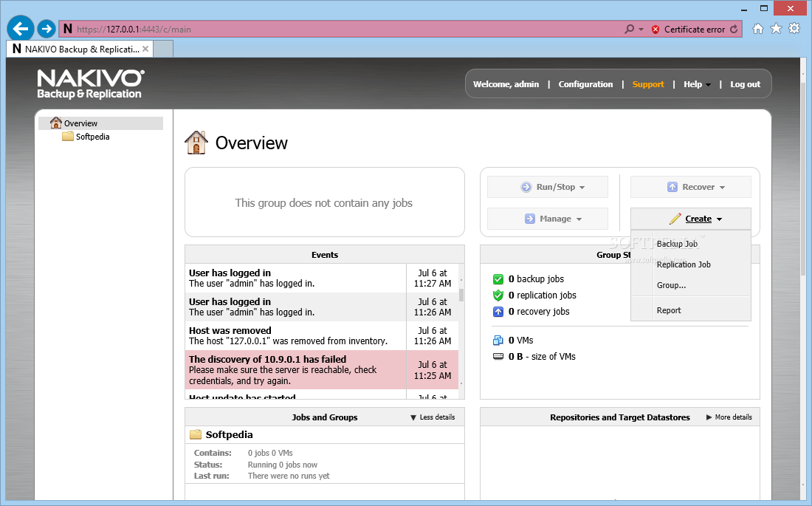Viewport: 812px width, 506px height.
Task: Click the search magnifier icon in address bar
Action: point(629,30)
